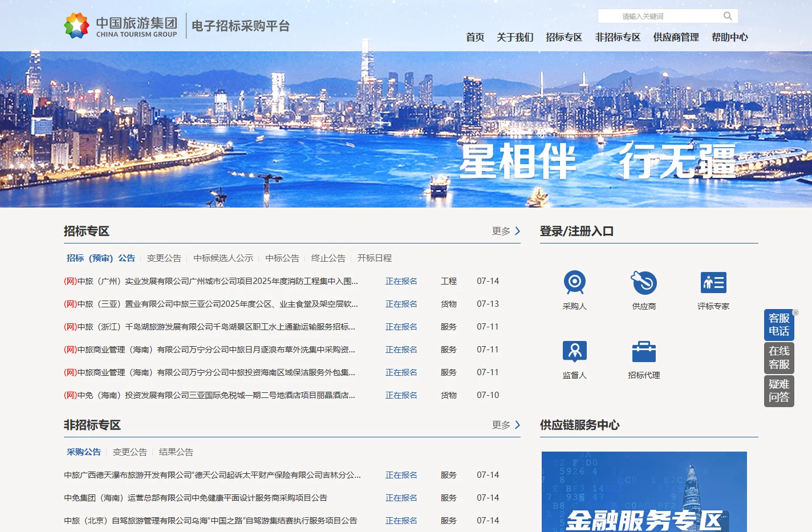The width and height of the screenshot is (812, 532).
Task: Open the 中旅（浙江）千岛湖 tender notice
Action: [209, 327]
